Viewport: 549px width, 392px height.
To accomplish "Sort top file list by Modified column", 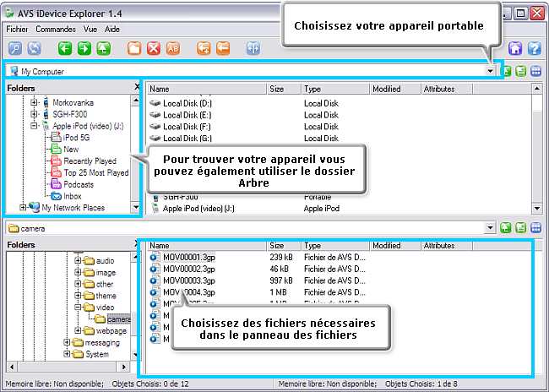I will [394, 89].
